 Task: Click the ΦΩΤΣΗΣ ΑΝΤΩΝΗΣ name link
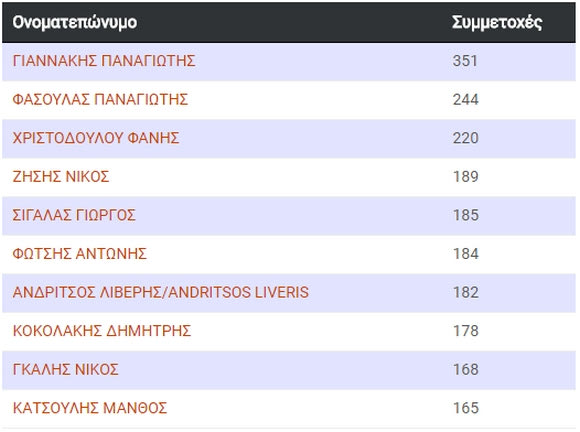tap(80, 254)
